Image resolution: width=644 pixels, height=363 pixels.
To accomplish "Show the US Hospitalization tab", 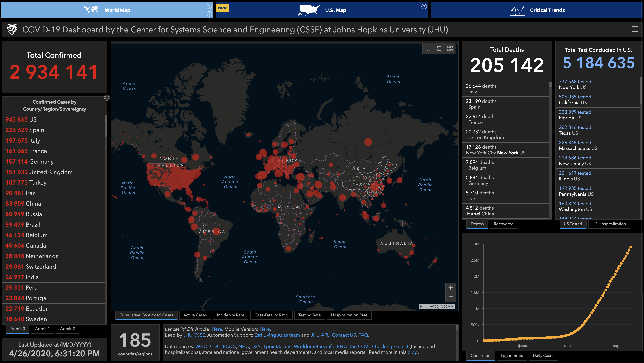I will [609, 224].
